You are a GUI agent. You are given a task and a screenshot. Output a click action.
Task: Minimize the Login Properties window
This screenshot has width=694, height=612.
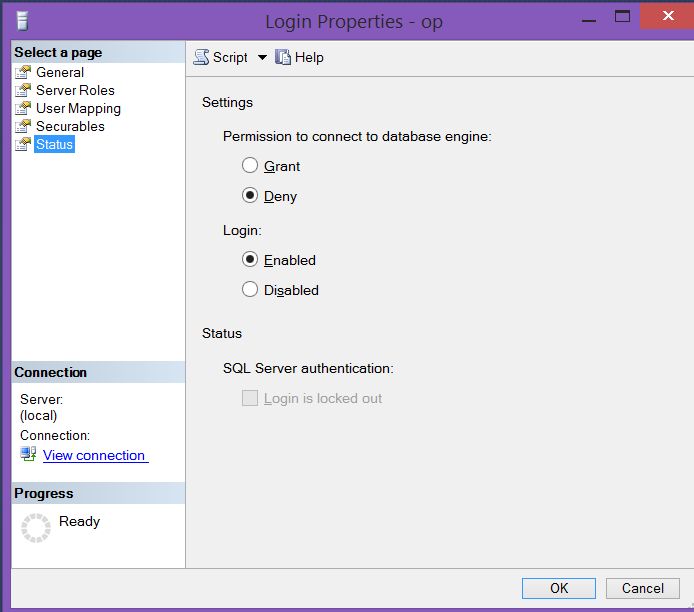[x=589, y=20]
